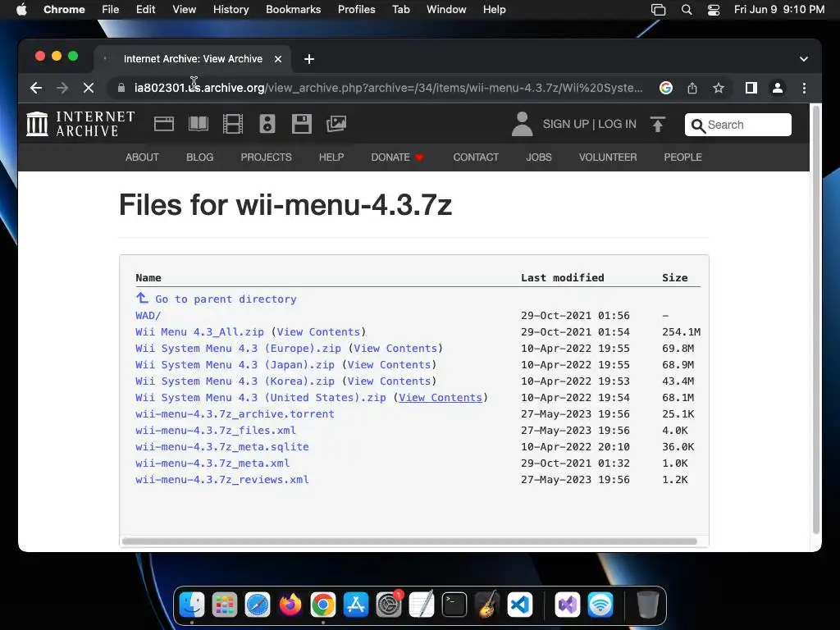Viewport: 840px width, 630px height.
Task: View Contents of Wii Menu 4.3_All.zip
Action: [318, 331]
